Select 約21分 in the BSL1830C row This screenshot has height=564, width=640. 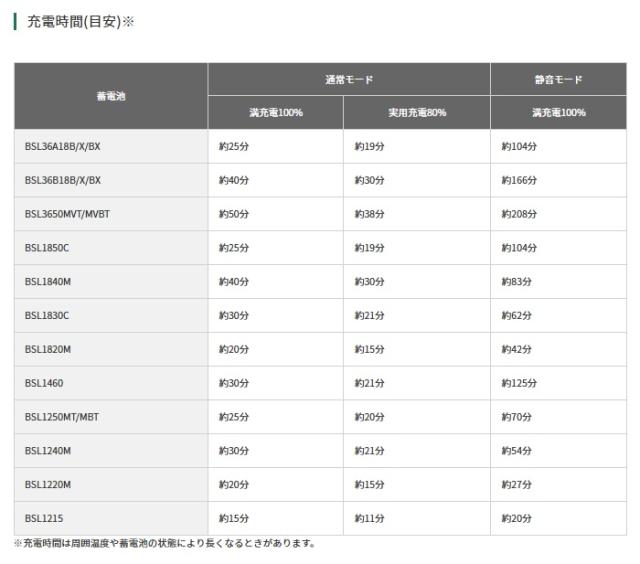pyautogui.click(x=369, y=316)
